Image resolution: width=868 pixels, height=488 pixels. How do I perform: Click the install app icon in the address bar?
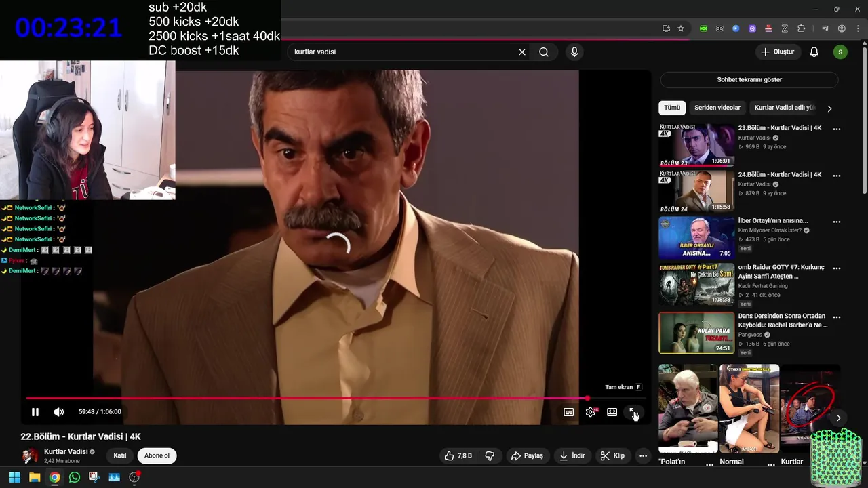point(666,28)
